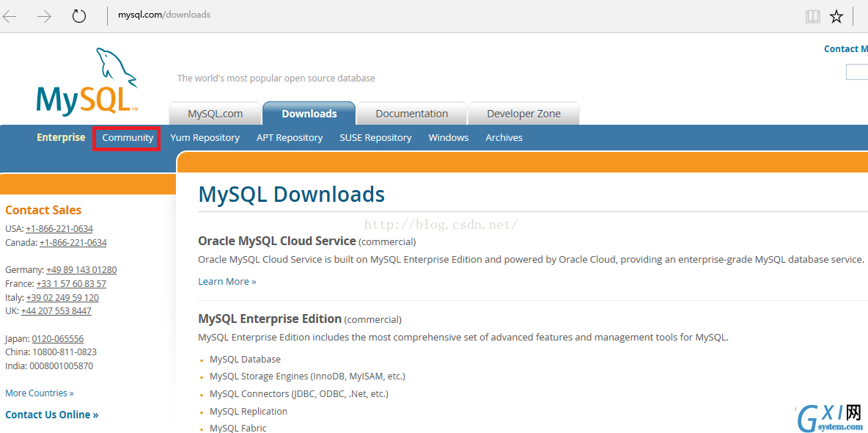Reload the page with the refresh icon
The height and width of the screenshot is (433, 868).
click(79, 16)
